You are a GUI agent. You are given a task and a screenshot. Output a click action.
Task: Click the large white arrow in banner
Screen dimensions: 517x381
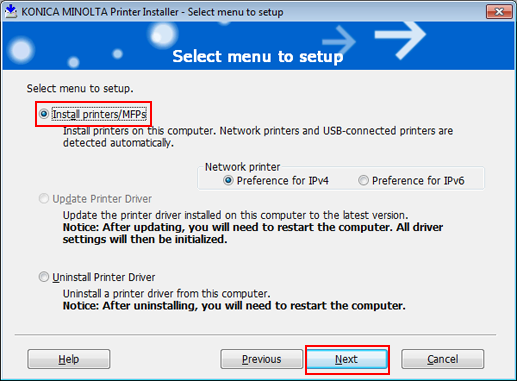pos(400,40)
